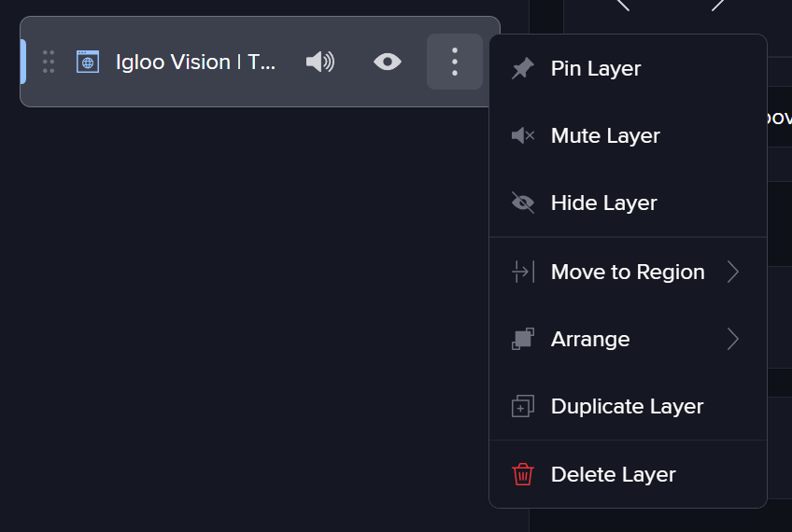The width and height of the screenshot is (792, 532).
Task: Click the crossed-out eye icon in the menu
Action: pos(523,203)
